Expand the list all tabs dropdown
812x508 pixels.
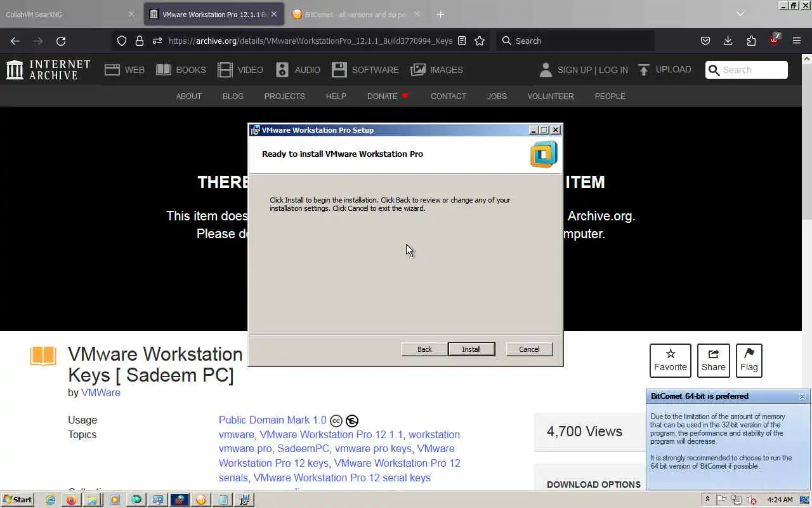coord(740,14)
